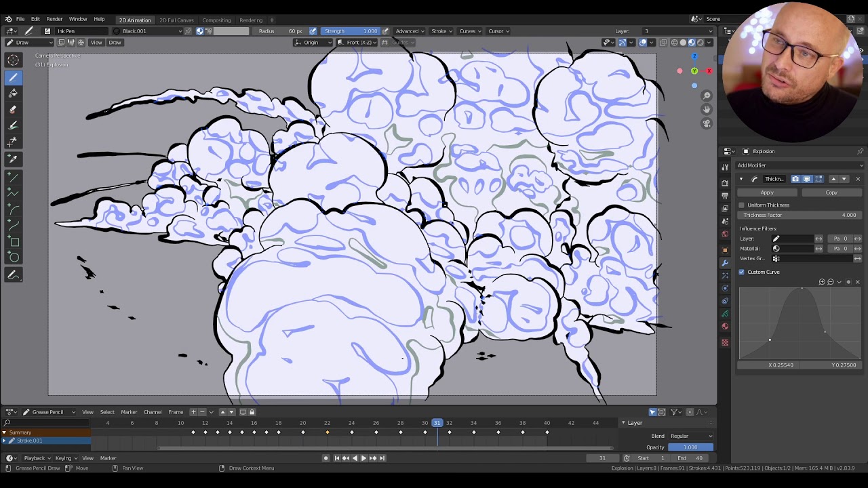This screenshot has height=488, width=868.
Task: Enable Uniform Thickness checkbox
Action: (x=742, y=205)
